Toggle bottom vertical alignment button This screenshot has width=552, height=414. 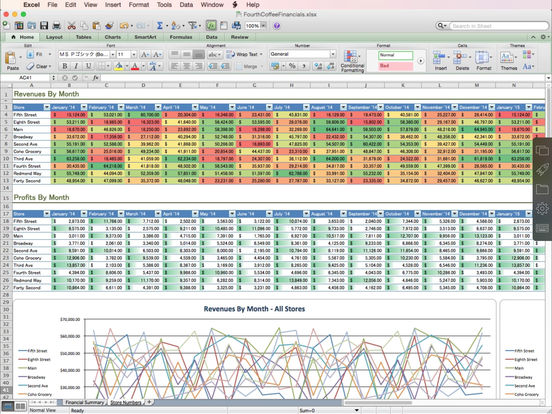point(199,54)
